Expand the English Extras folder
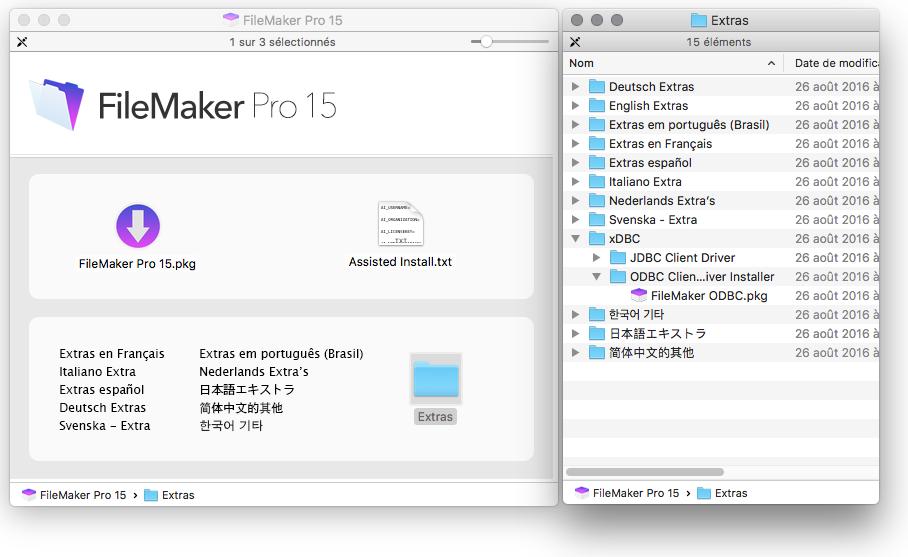 (575, 105)
